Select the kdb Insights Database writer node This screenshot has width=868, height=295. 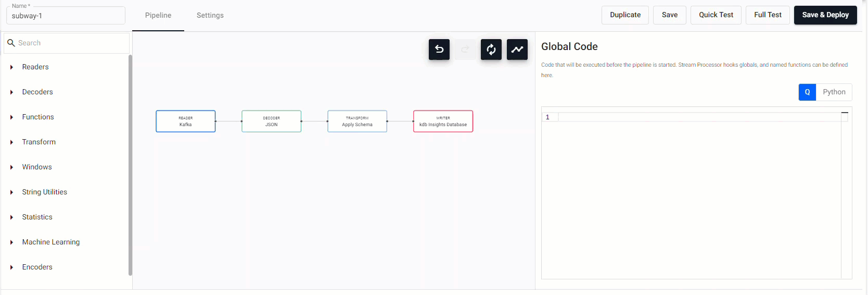(x=443, y=121)
